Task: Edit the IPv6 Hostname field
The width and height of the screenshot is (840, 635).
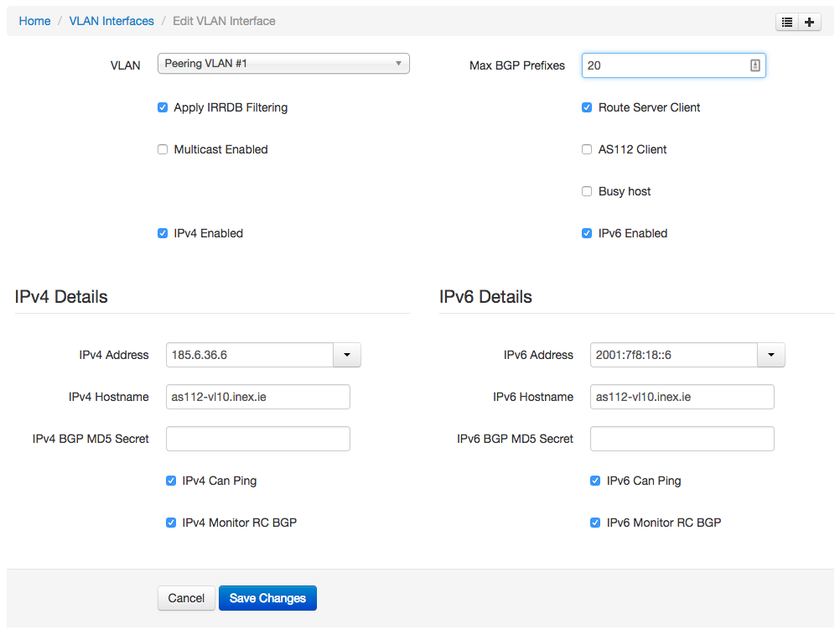Action: (x=682, y=397)
